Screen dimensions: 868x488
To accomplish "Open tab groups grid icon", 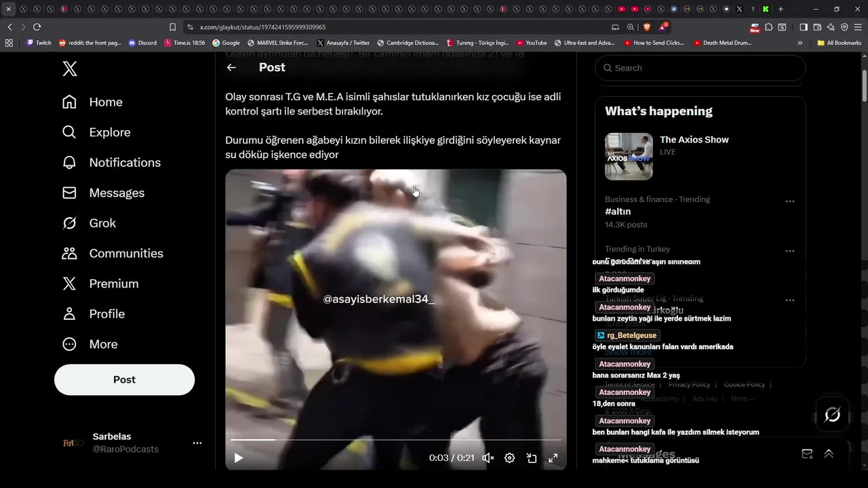I will click(9, 43).
